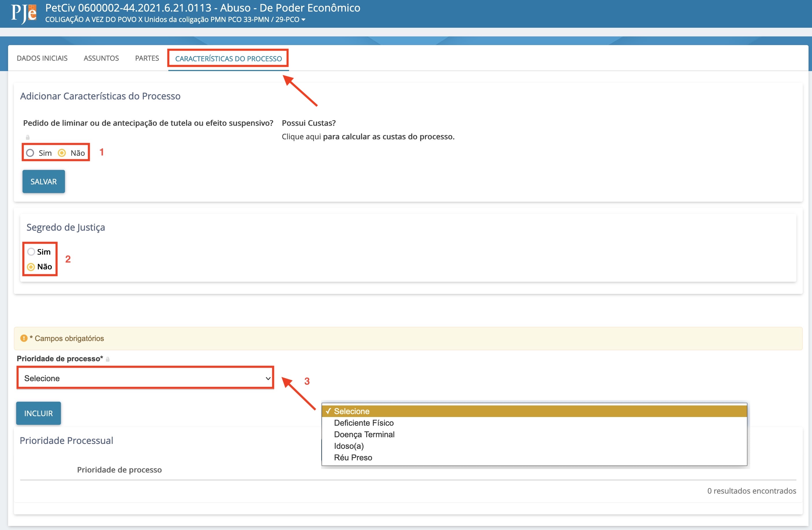The width and height of the screenshot is (812, 530).
Task: Click lock icon next to Prioridade de processo
Action: click(107, 359)
